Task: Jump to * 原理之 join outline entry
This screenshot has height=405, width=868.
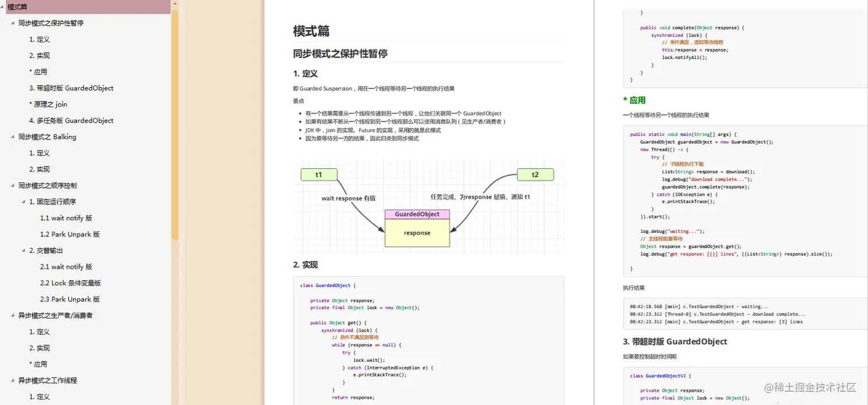Action: coord(48,104)
